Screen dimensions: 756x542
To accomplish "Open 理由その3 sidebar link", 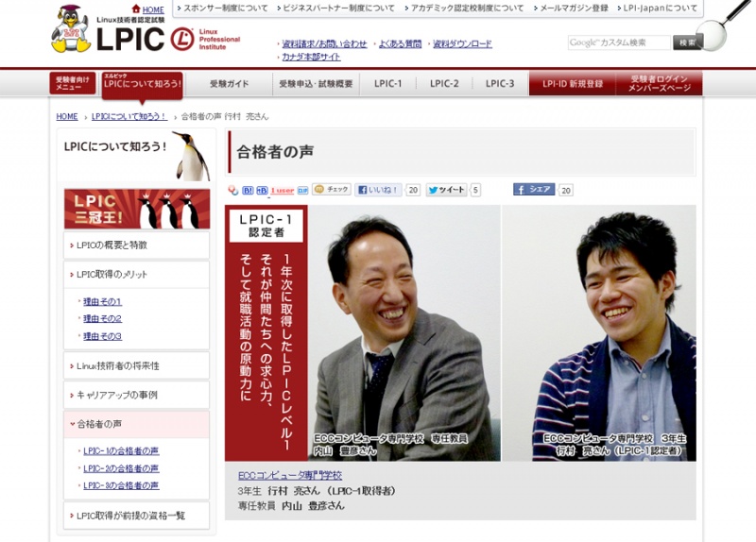I will click(x=102, y=336).
